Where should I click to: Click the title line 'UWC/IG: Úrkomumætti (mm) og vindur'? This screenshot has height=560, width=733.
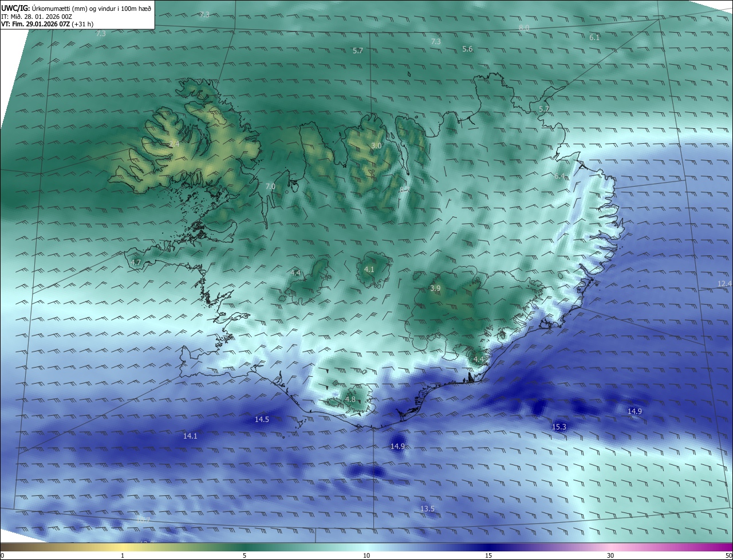click(76, 7)
